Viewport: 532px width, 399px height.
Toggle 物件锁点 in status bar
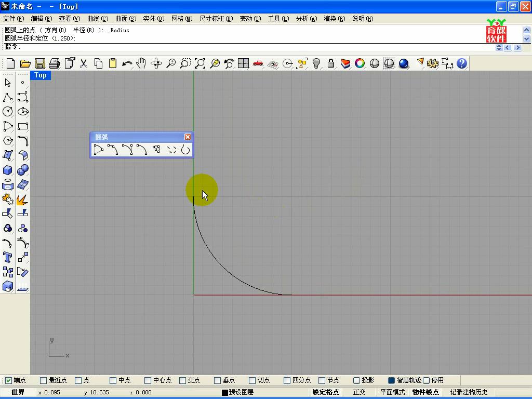pos(425,392)
